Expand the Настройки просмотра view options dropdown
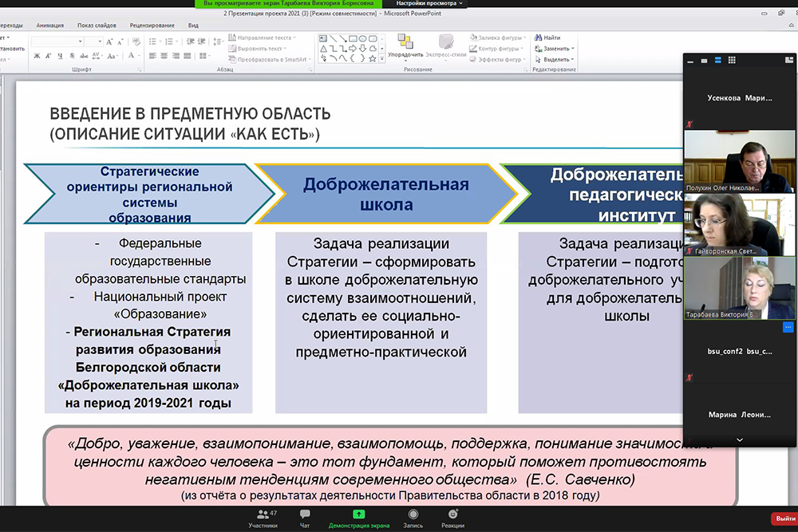The image size is (798, 532). pos(430,4)
